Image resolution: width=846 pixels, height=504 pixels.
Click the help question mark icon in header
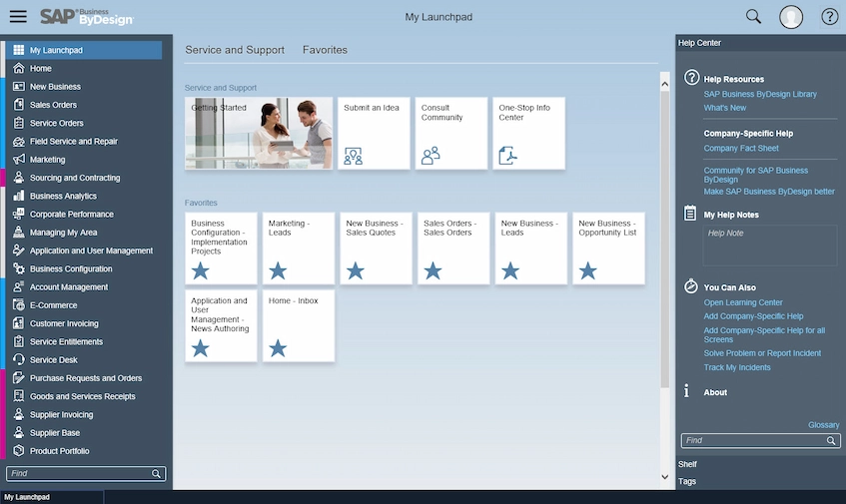tap(829, 17)
